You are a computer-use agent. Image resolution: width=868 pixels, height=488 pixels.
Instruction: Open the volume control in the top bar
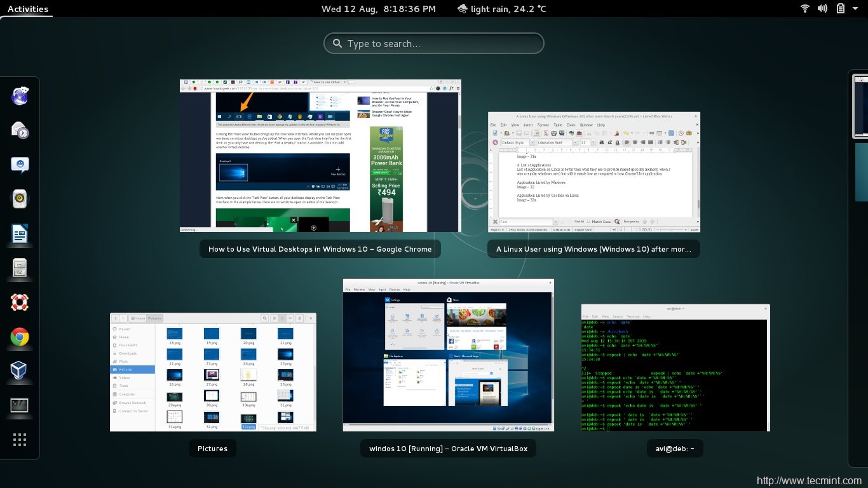(x=822, y=8)
